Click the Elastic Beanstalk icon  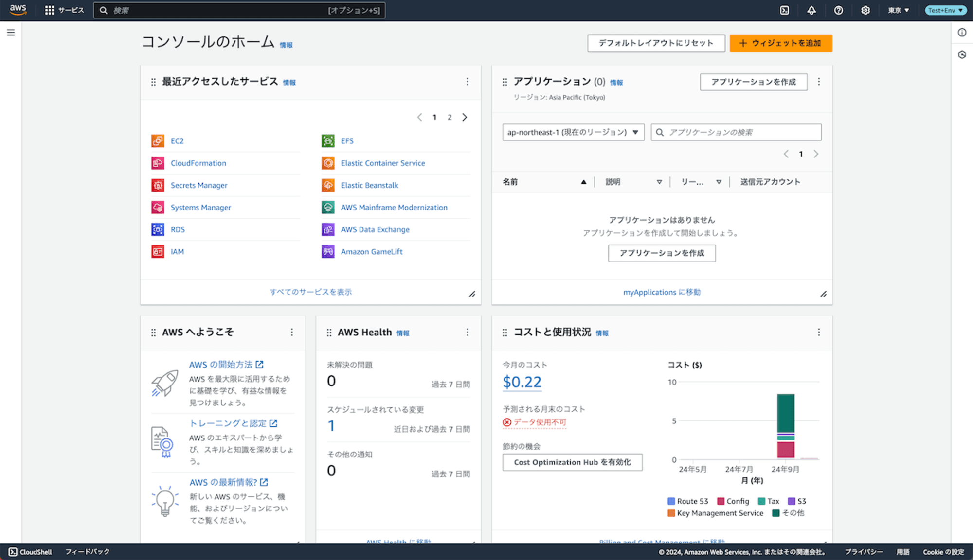[328, 185]
